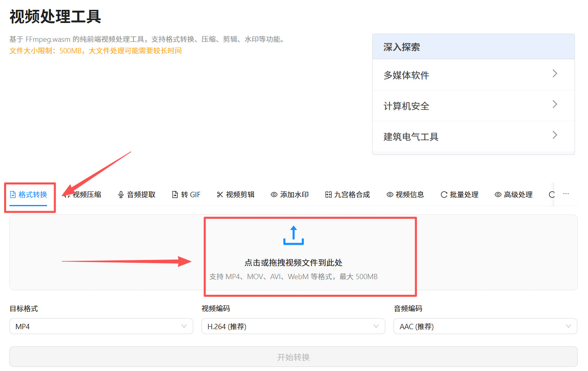
Task: Click the 支持 MP4、MOV、AVI、WebM hint text
Action: click(293, 277)
